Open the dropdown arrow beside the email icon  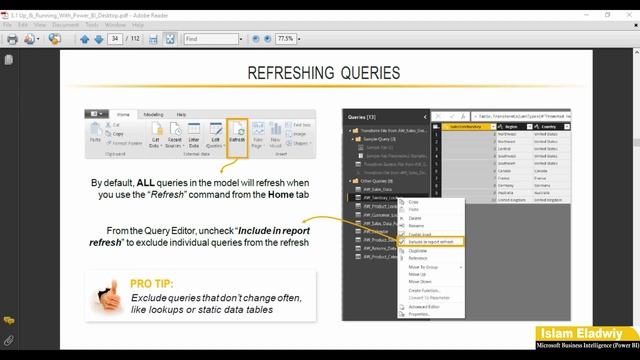(38, 39)
